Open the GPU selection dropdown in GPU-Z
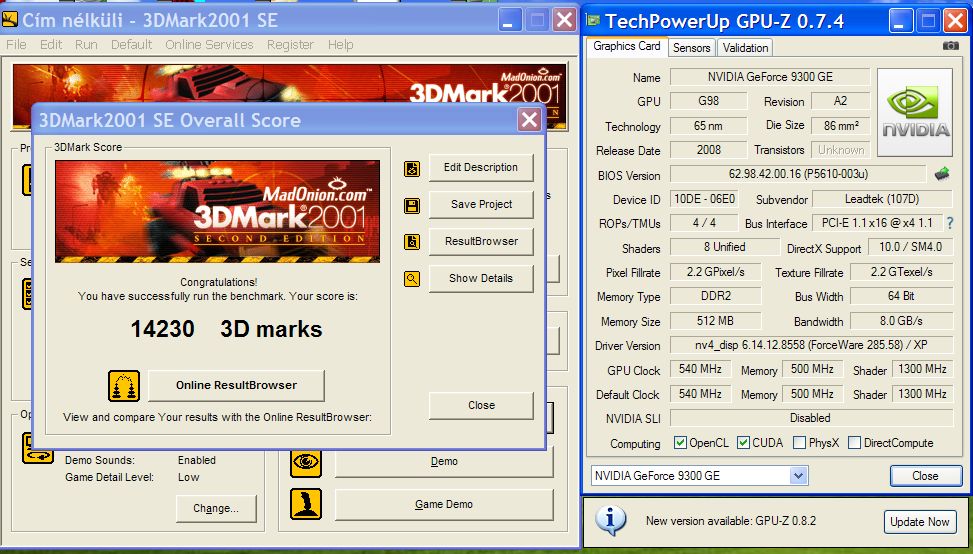The width and height of the screenshot is (973, 554). [x=798, y=476]
